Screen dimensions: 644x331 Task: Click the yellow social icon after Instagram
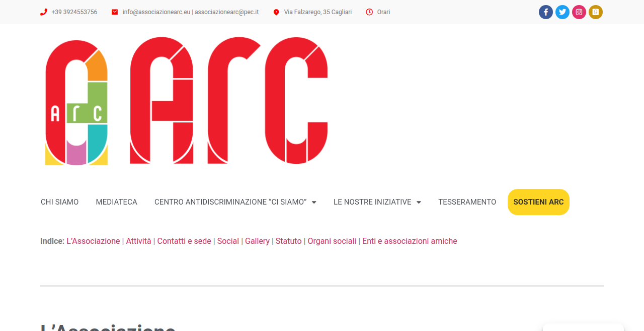[596, 12]
